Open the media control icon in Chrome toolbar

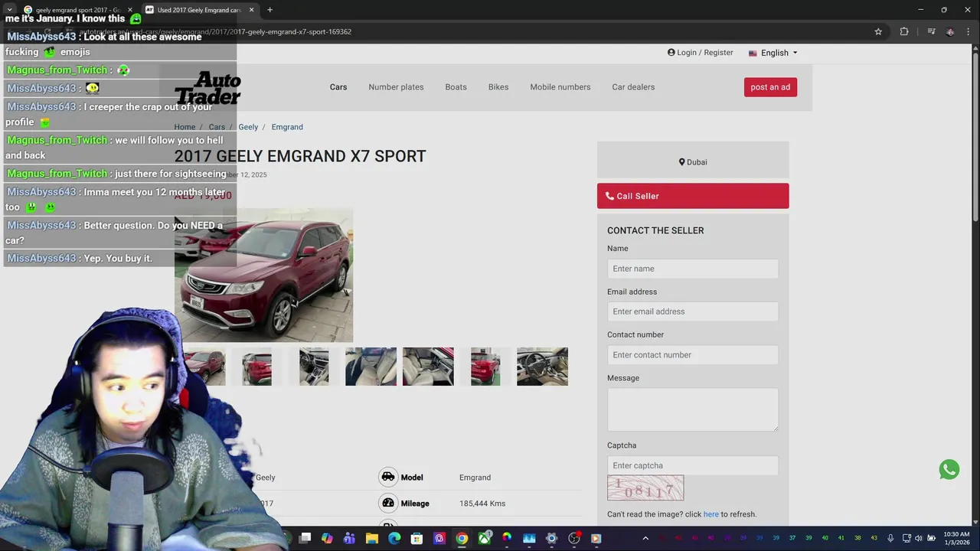pyautogui.click(x=931, y=31)
